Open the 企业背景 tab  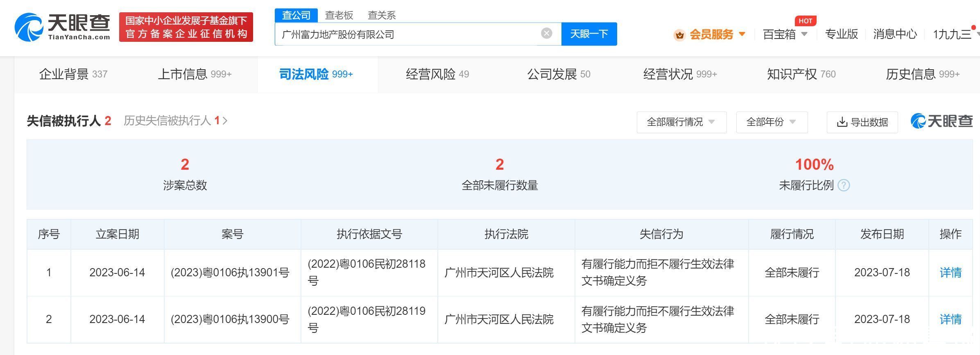[x=73, y=74]
